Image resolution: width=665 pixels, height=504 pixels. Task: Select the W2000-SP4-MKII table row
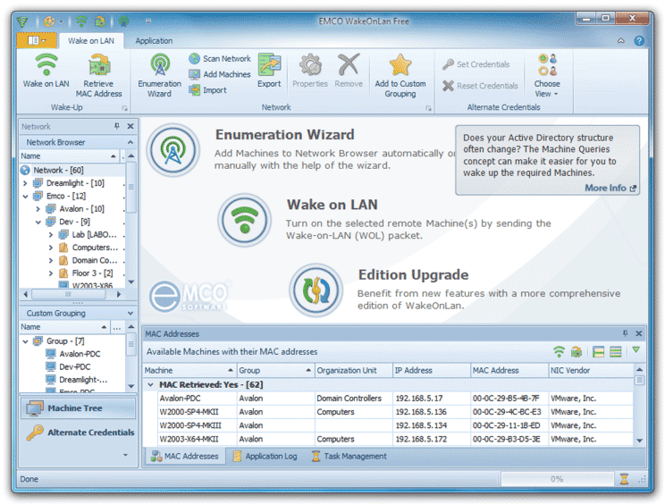point(395,412)
